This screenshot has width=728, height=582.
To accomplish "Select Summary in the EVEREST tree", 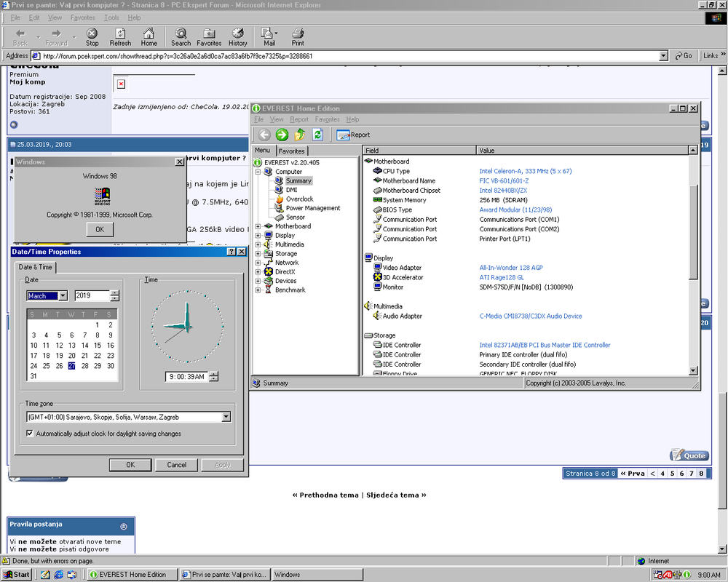I will pyautogui.click(x=298, y=180).
